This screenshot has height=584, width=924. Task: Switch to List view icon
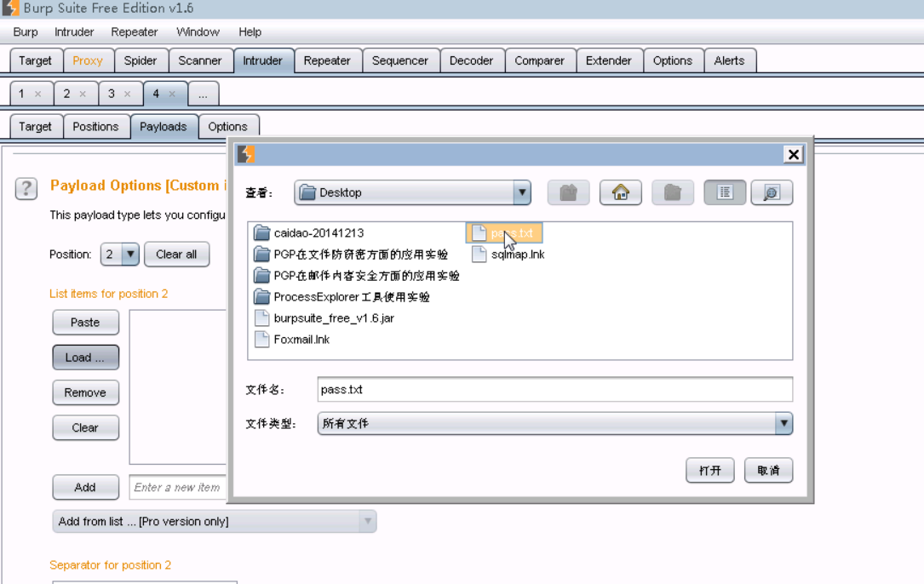click(725, 192)
